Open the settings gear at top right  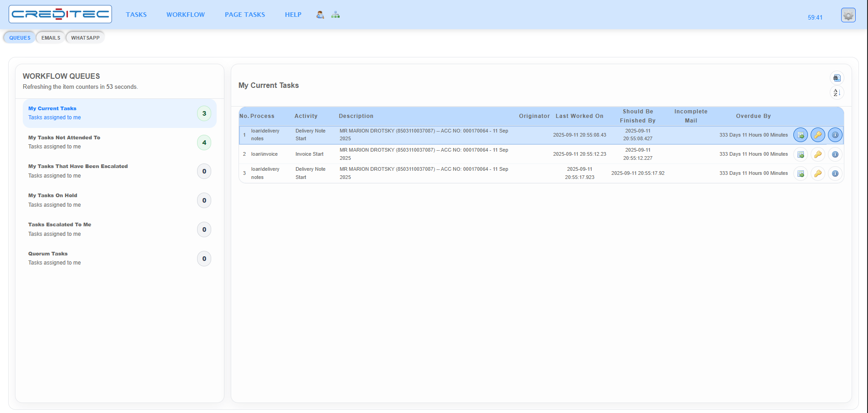click(848, 15)
